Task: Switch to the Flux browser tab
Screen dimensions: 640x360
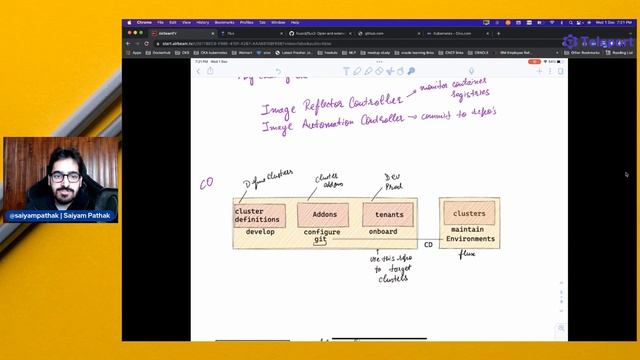Action: click(251, 33)
